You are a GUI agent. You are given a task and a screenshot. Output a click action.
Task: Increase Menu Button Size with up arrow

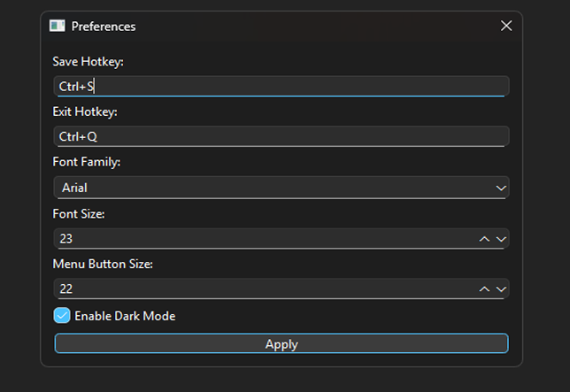click(x=484, y=288)
